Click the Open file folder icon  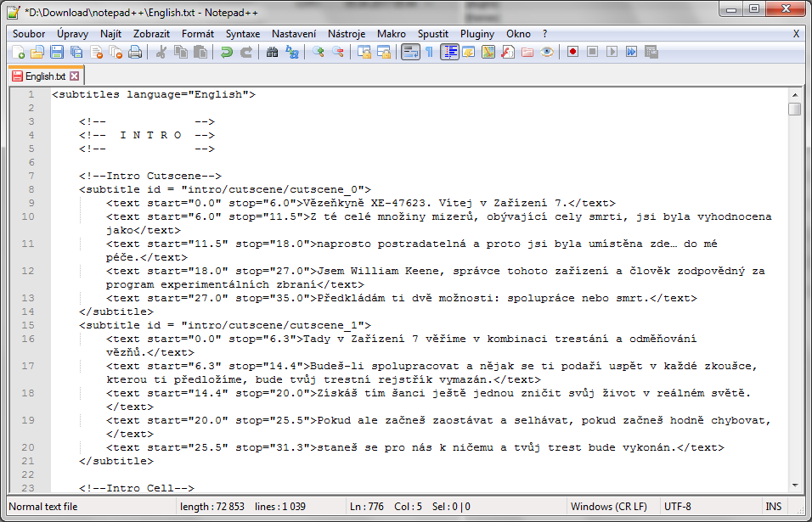pos(37,53)
